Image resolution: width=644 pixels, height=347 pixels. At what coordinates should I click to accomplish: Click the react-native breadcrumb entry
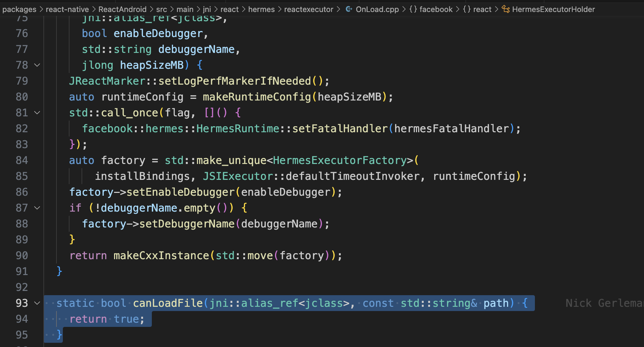click(x=67, y=9)
